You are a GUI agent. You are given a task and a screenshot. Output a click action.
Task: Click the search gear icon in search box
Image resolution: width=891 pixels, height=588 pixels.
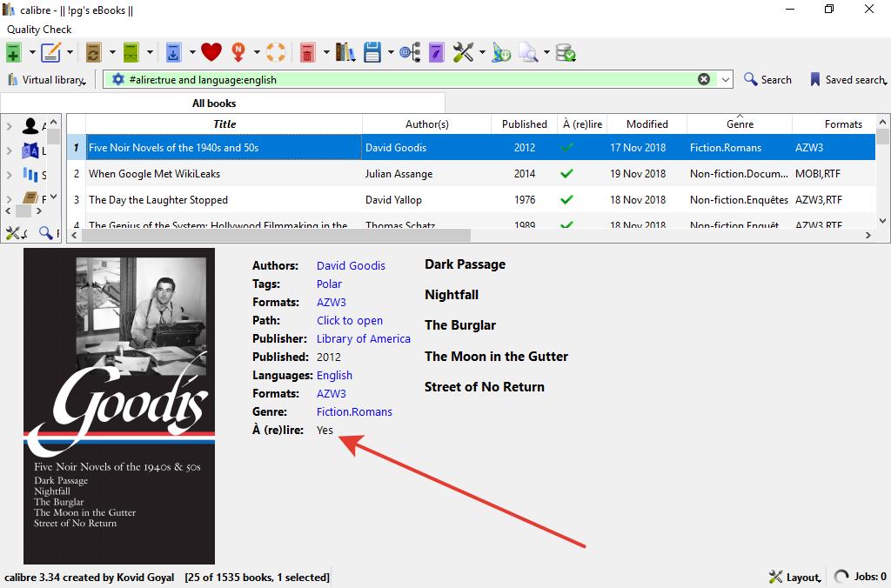[x=117, y=79]
